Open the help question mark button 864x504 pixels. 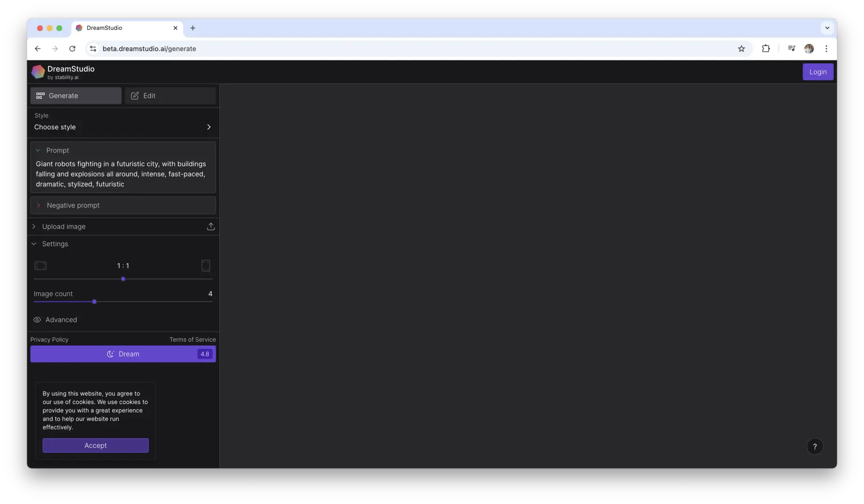pyautogui.click(x=814, y=447)
